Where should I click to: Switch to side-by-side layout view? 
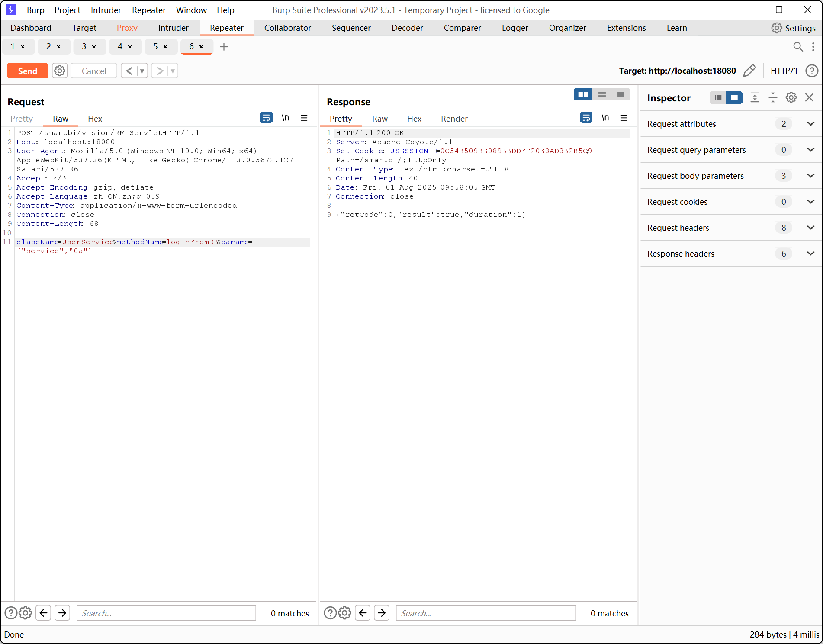click(583, 94)
